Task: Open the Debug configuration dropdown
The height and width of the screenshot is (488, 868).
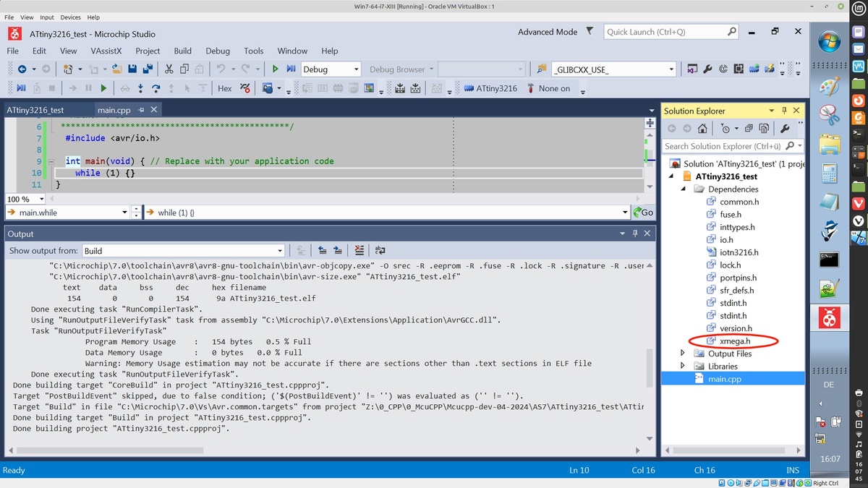Action: 331,69
